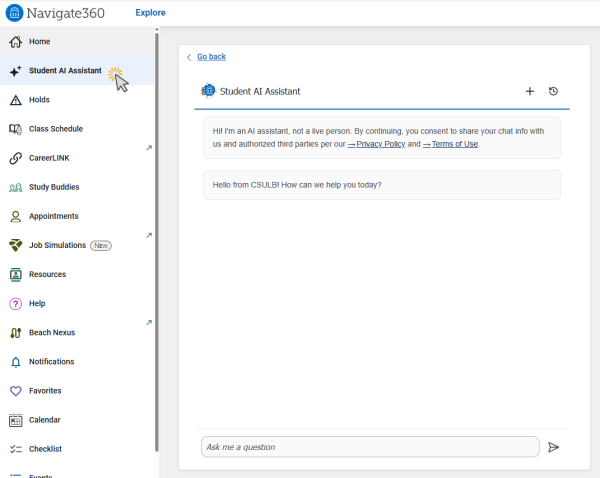Screen dimensions: 600x478
Task: Open Appointments from sidebar
Action: click(77, 216)
